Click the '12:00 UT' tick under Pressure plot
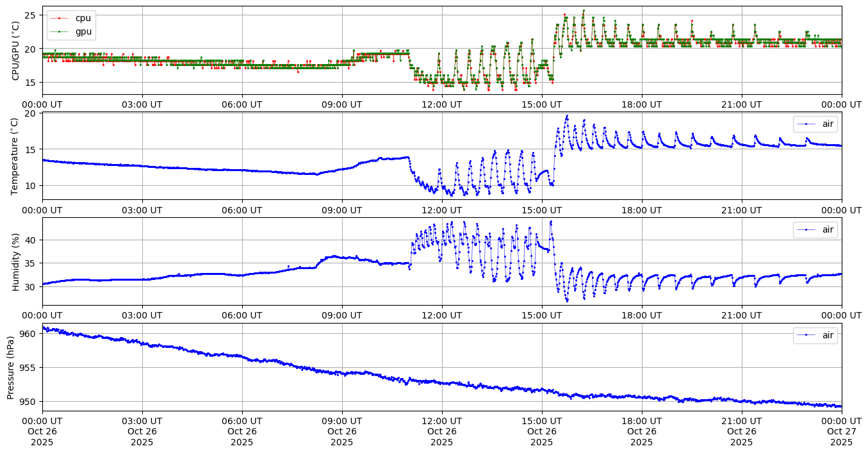 click(x=441, y=421)
